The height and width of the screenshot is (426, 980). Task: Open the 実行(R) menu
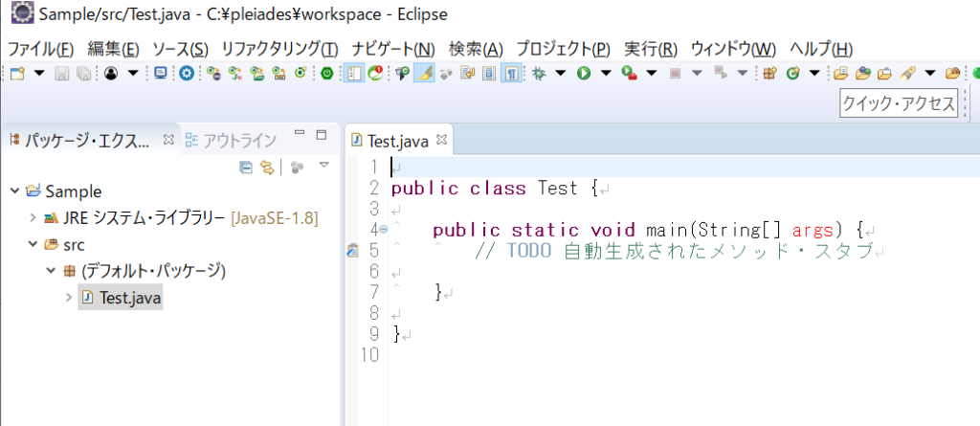[651, 49]
